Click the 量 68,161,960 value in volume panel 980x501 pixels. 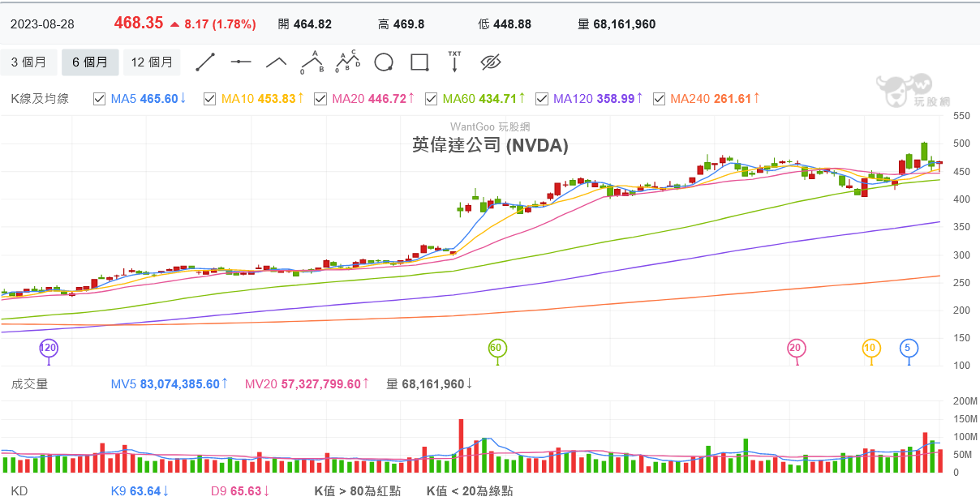tap(429, 383)
